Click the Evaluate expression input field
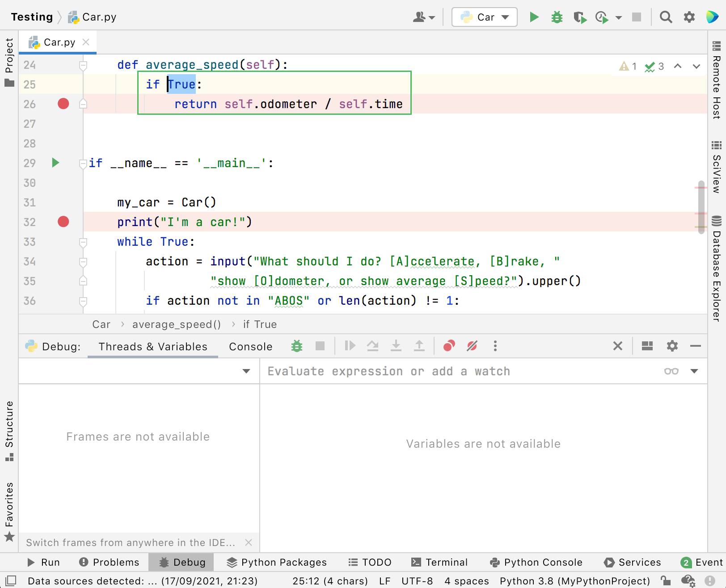 (447, 371)
